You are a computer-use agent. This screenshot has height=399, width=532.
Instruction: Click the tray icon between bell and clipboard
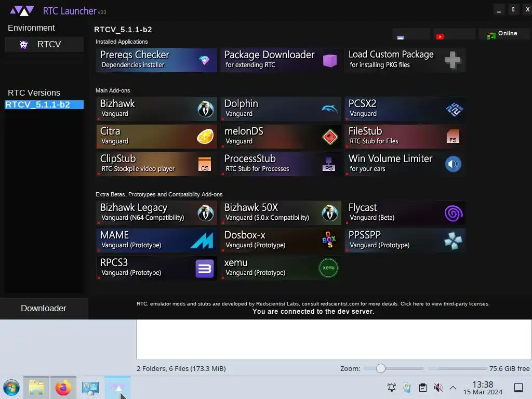[x=407, y=388]
